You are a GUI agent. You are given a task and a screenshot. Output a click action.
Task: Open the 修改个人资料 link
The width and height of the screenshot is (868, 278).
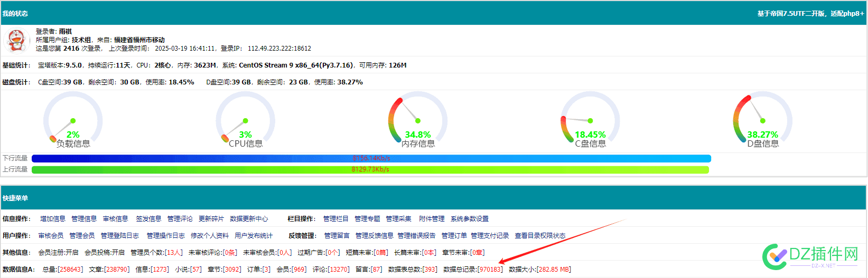(210, 236)
